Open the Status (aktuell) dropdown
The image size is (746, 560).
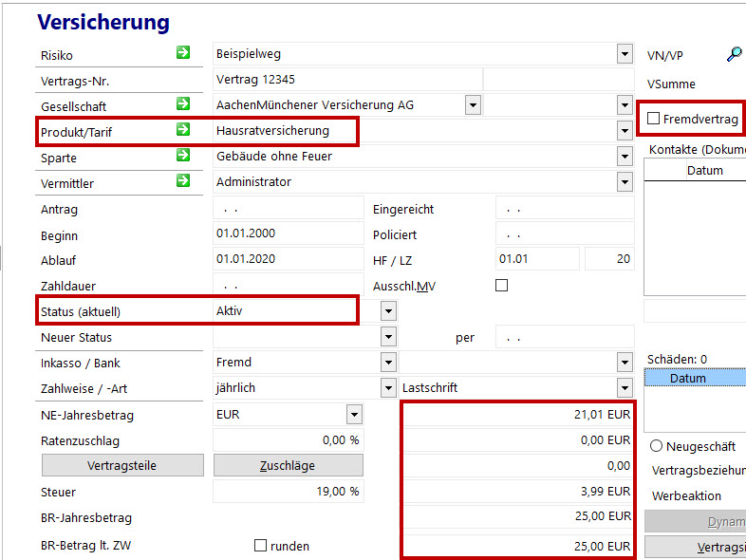pos(388,310)
